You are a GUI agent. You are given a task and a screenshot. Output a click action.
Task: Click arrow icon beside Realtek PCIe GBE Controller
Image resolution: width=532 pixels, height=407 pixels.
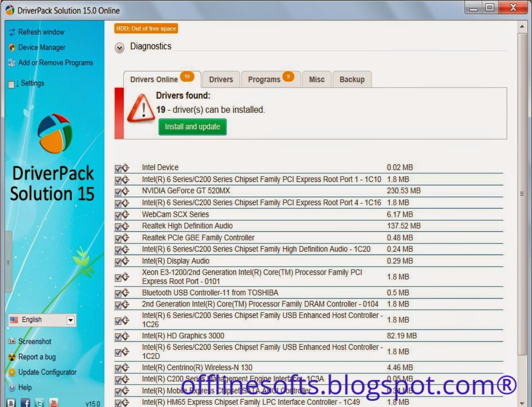pos(126,238)
